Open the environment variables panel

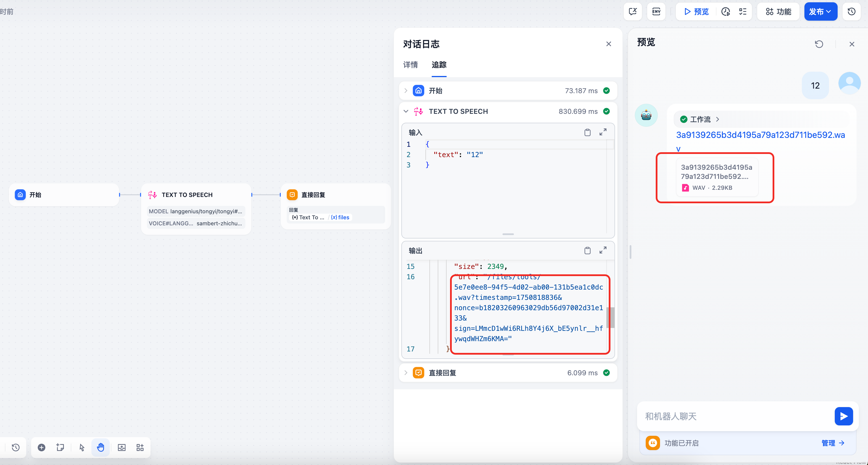click(656, 11)
